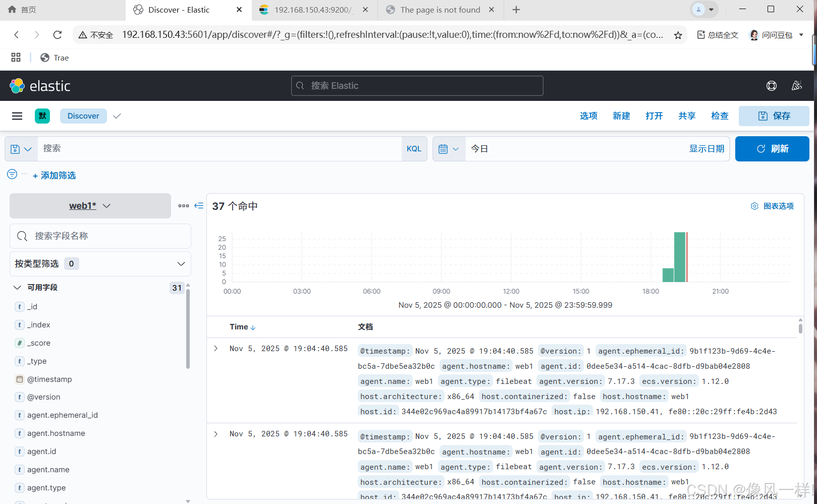Click the document table scrollbar
The height and width of the screenshot is (504, 817).
(x=800, y=328)
